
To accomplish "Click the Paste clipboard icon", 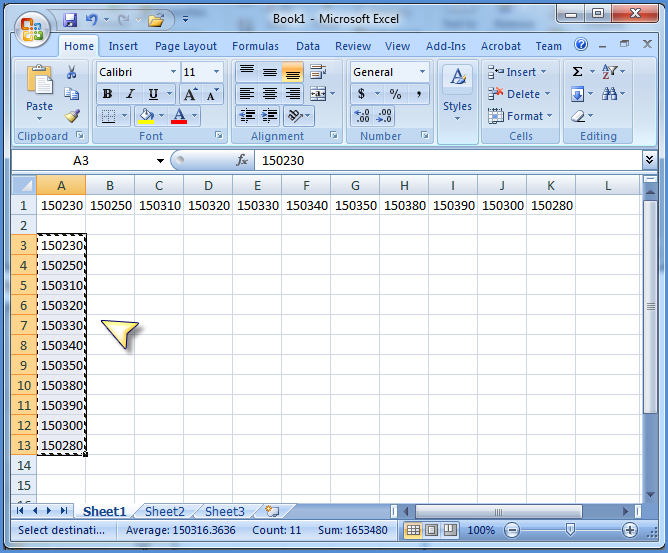I will pos(39,80).
